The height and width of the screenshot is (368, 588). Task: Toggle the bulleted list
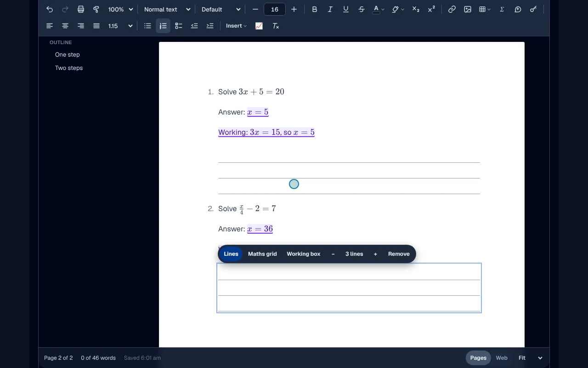pyautogui.click(x=147, y=26)
